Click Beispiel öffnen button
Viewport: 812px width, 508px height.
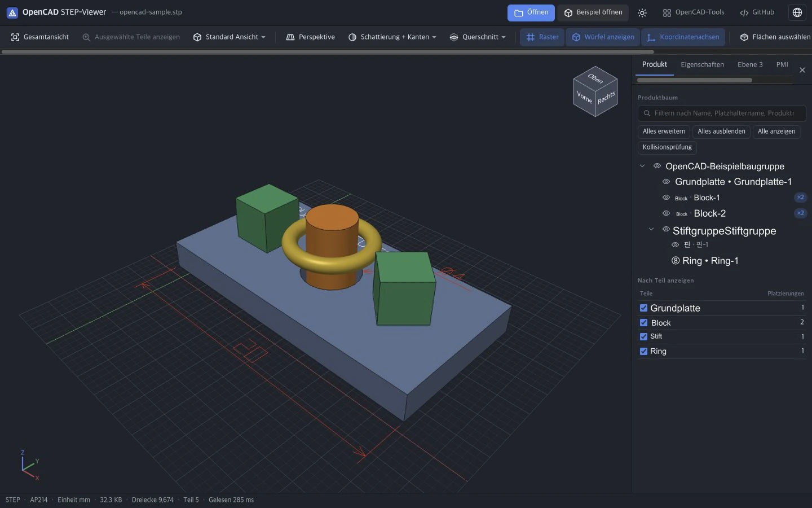tap(593, 12)
